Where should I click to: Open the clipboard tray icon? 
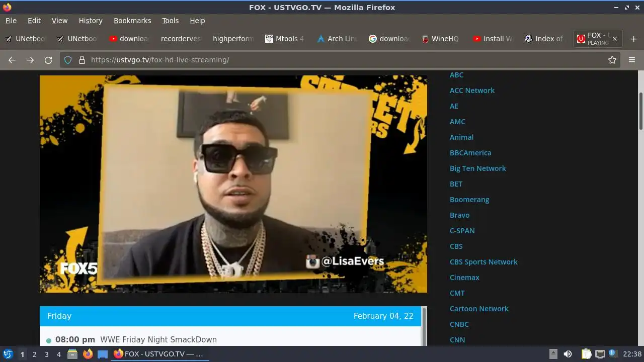coord(586,354)
